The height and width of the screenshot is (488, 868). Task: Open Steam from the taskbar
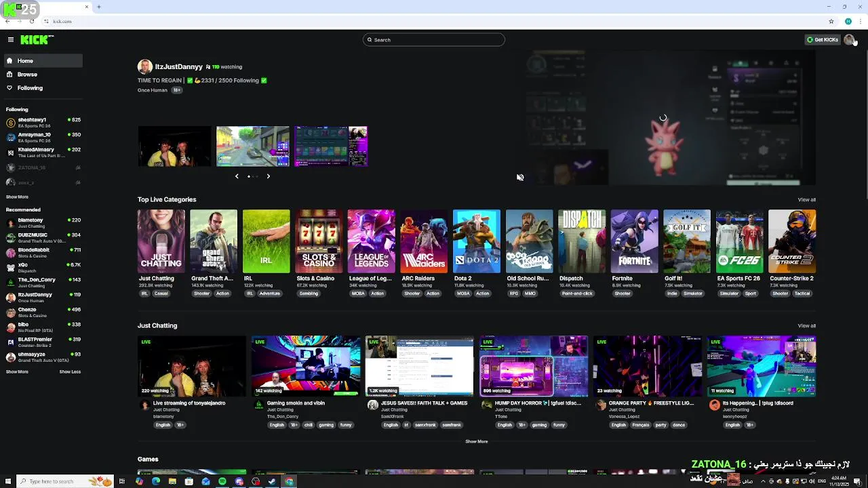[272, 481]
